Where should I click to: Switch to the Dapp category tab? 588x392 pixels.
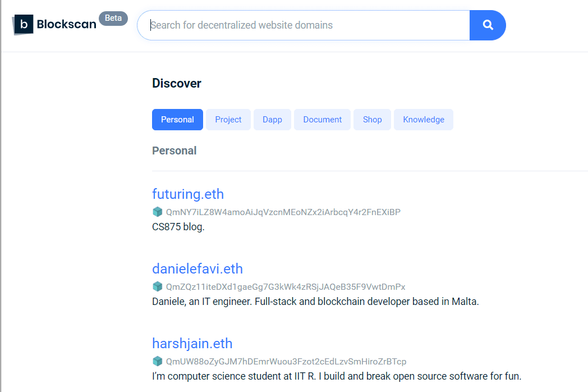tap(272, 120)
